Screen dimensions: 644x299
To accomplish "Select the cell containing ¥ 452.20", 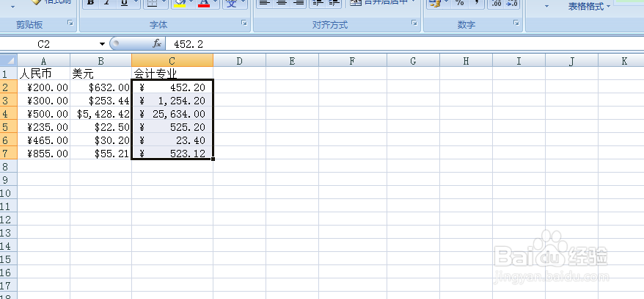I will coord(172,87).
